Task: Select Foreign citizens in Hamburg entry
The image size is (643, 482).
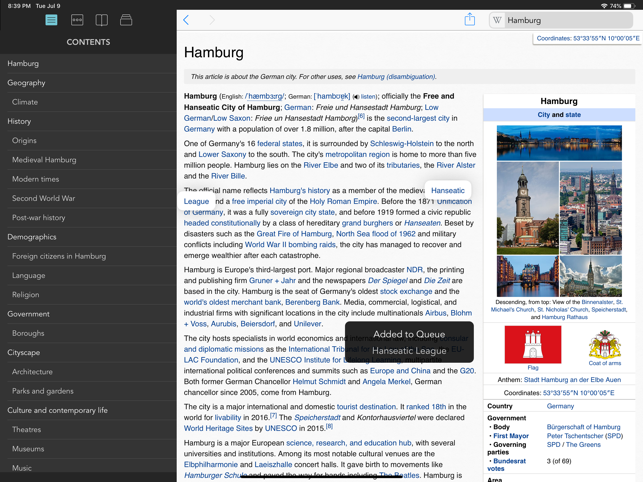Action: tap(88, 256)
